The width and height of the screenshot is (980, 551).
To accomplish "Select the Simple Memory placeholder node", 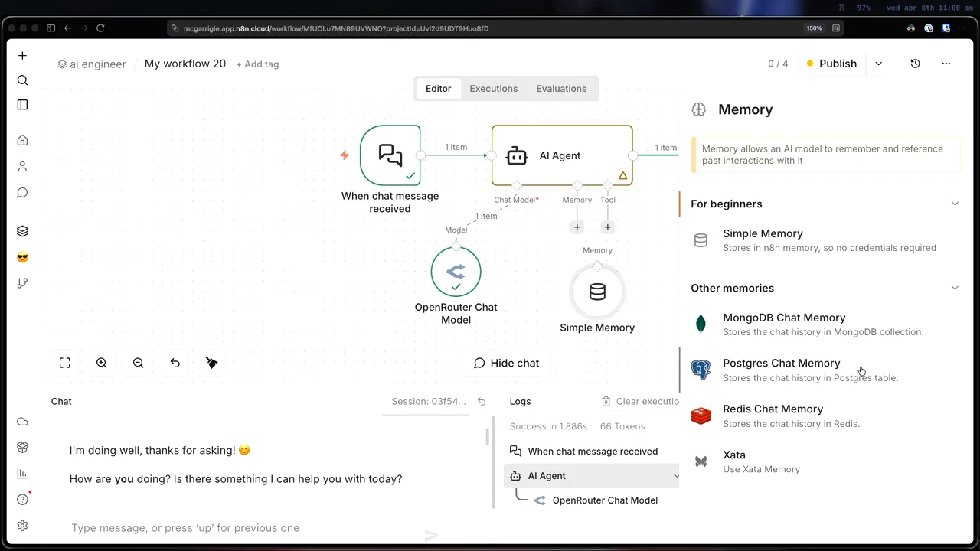I will pos(597,292).
